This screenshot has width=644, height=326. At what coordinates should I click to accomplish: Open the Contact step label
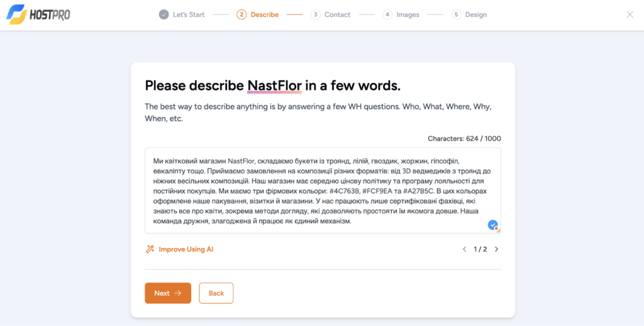[337, 15]
